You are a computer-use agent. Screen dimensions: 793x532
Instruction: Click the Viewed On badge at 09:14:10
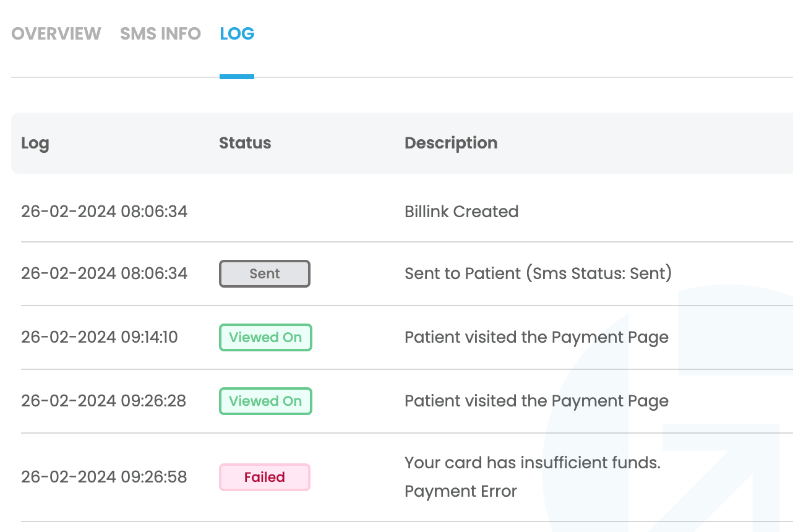pos(265,337)
